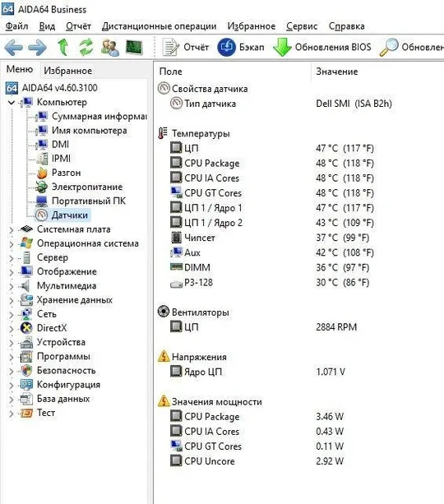444x504 pixels.
Task: Click the magnifier driver updates toolbar button
Action: click(x=412, y=47)
